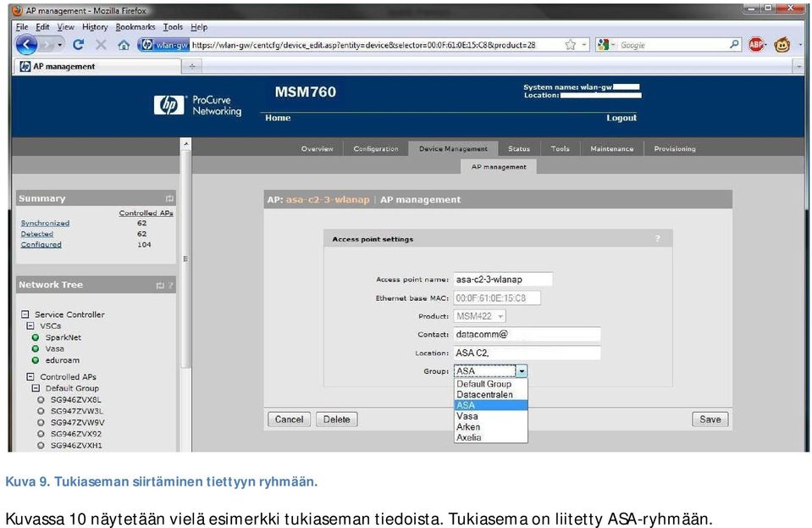Collapse the Default Group tree node

click(x=36, y=388)
